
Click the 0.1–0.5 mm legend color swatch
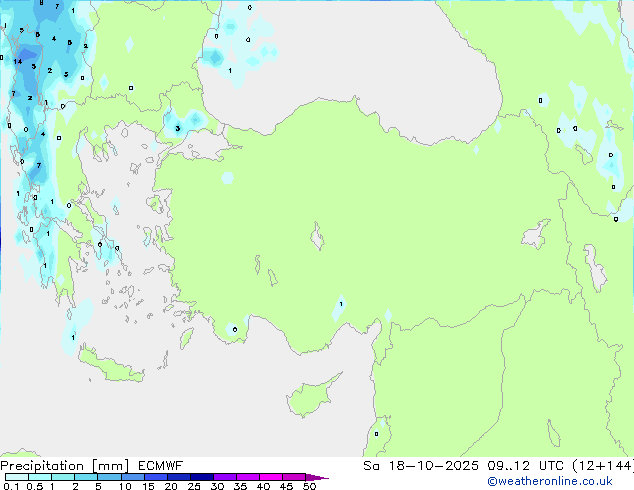tap(17, 477)
